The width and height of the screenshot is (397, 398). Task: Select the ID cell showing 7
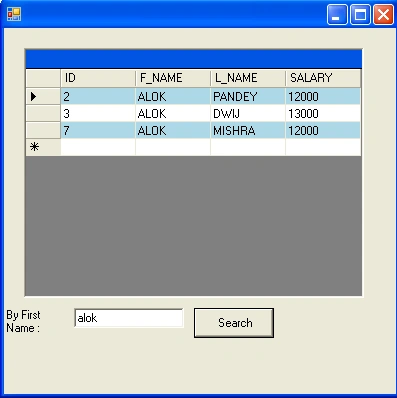pyautogui.click(x=98, y=130)
